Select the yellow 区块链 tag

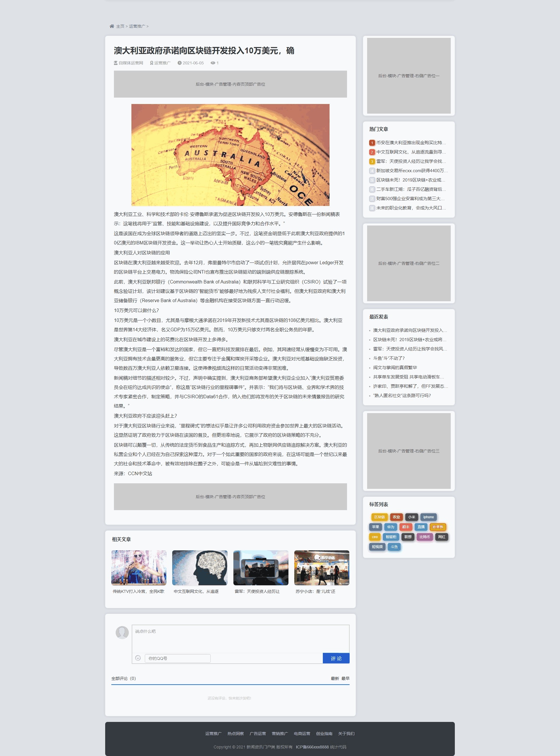[x=379, y=517]
